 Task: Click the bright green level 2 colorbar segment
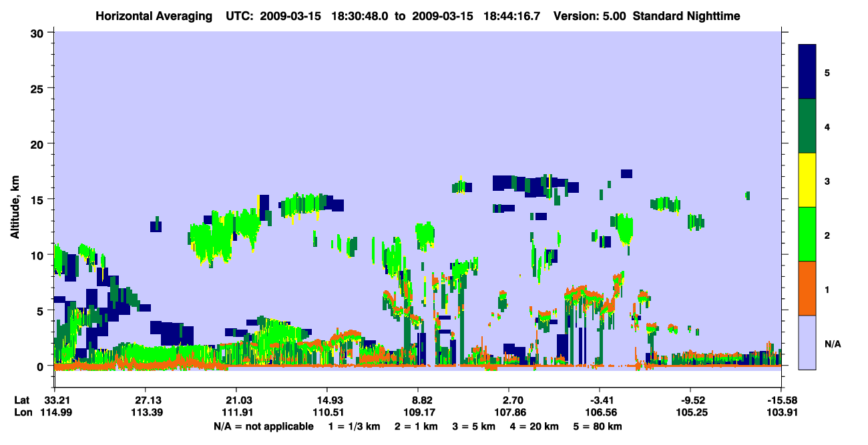click(x=807, y=234)
